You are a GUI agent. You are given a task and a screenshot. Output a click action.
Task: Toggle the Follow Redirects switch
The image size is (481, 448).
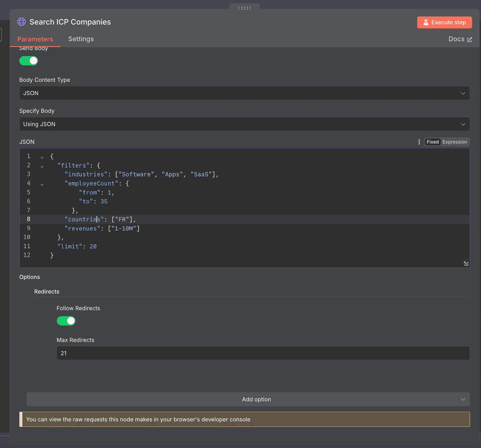66,321
